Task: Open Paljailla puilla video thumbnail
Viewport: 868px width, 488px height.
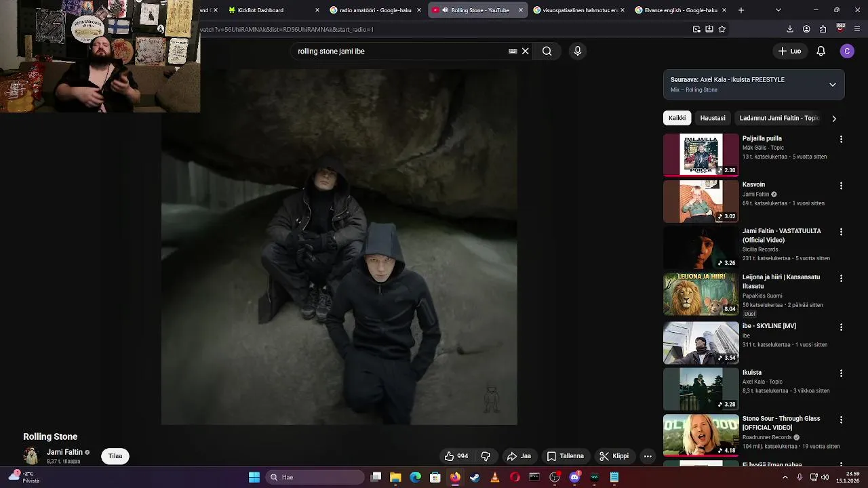Action: 701,155
